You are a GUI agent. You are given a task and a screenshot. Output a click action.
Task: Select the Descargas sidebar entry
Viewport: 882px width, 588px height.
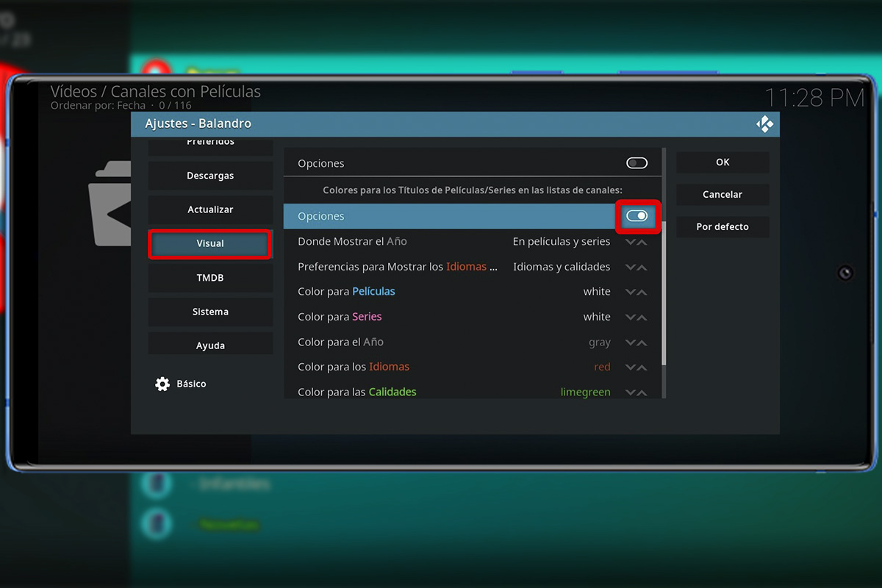210,176
